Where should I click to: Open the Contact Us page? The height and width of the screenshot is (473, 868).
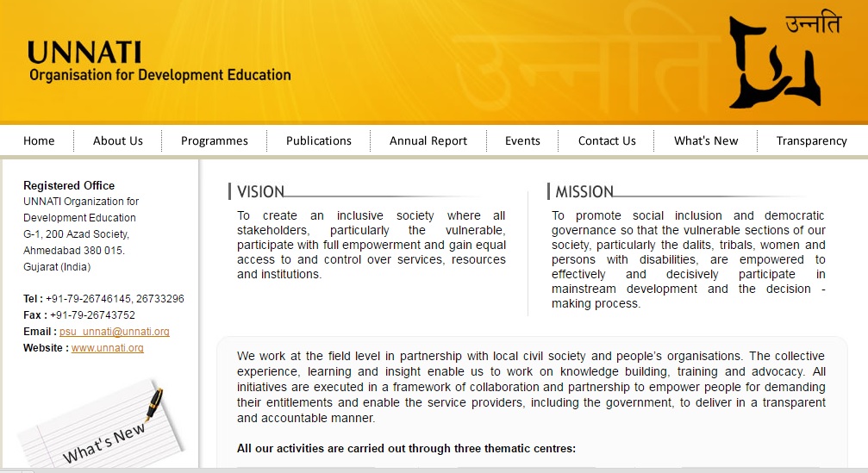click(608, 140)
